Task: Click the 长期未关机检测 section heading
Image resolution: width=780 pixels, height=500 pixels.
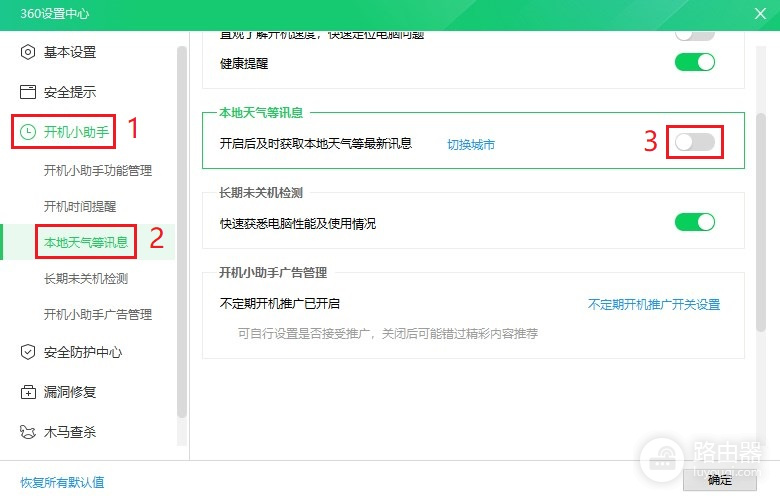Action: [261, 193]
